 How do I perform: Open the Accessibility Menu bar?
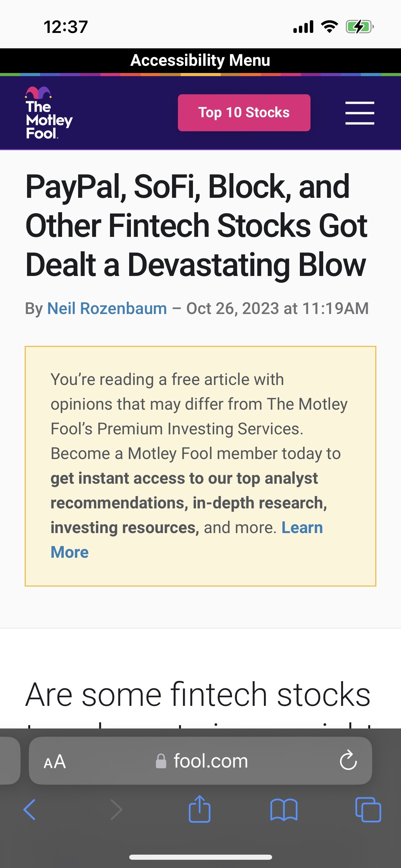[x=200, y=60]
